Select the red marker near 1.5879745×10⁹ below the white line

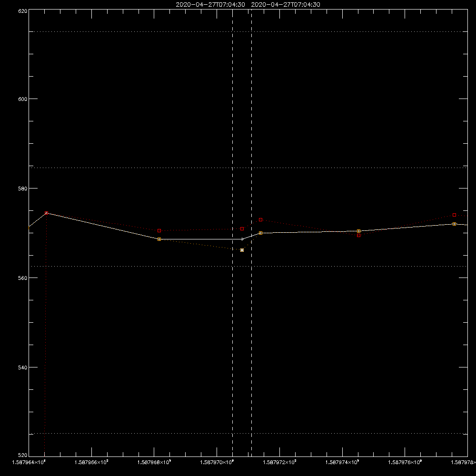[358, 235]
